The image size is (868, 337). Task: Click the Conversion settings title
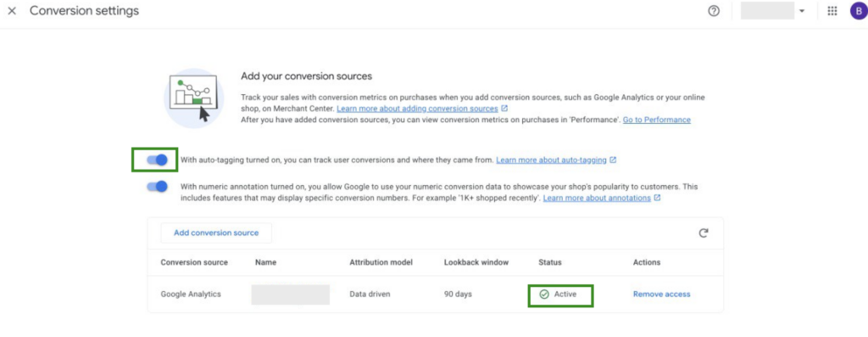point(84,11)
